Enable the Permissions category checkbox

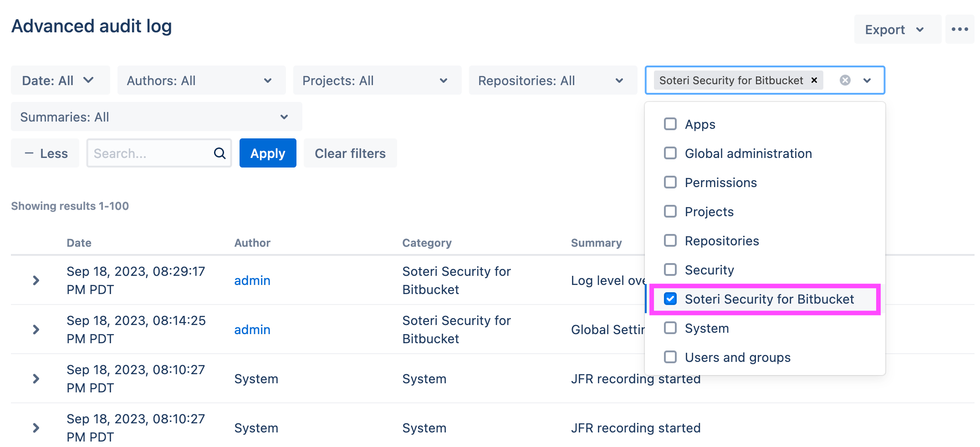click(670, 183)
